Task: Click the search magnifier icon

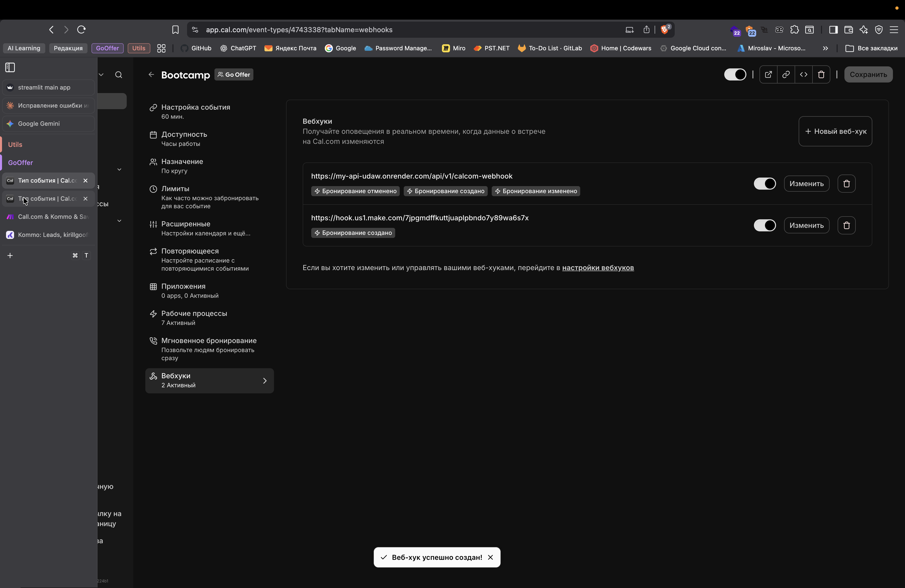Action: pos(119,75)
